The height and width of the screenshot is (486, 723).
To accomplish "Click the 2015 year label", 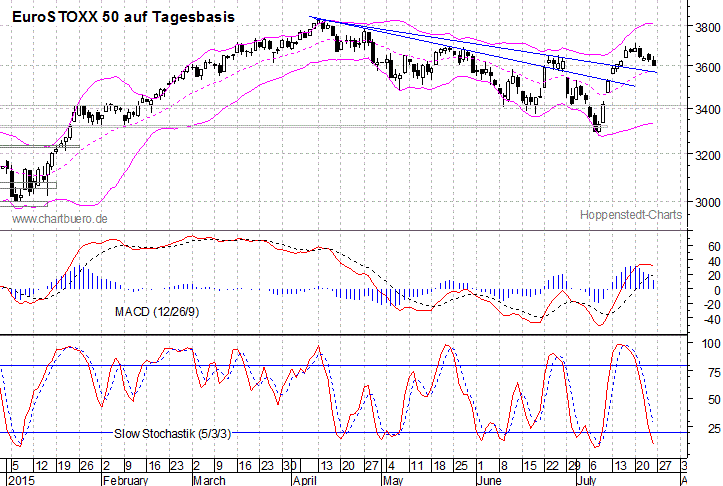I will 17,480.
